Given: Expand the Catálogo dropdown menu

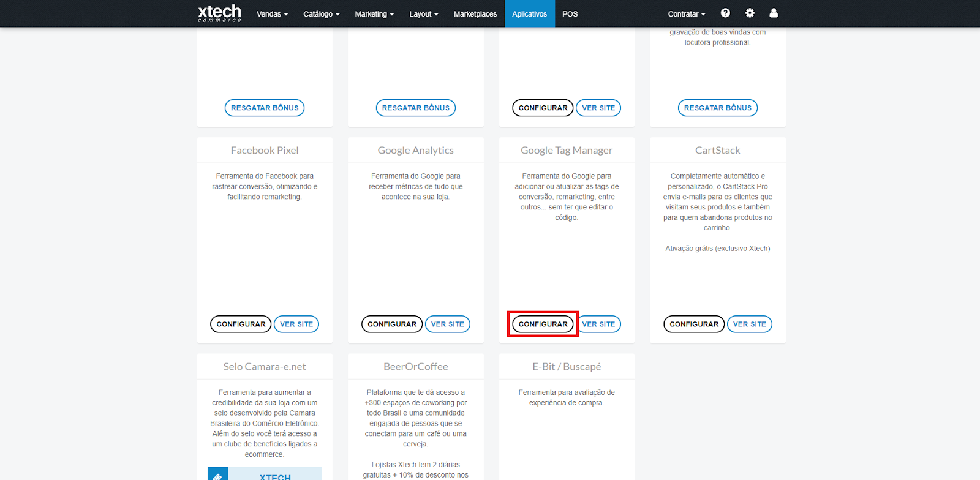Looking at the screenshot, I should (321, 14).
